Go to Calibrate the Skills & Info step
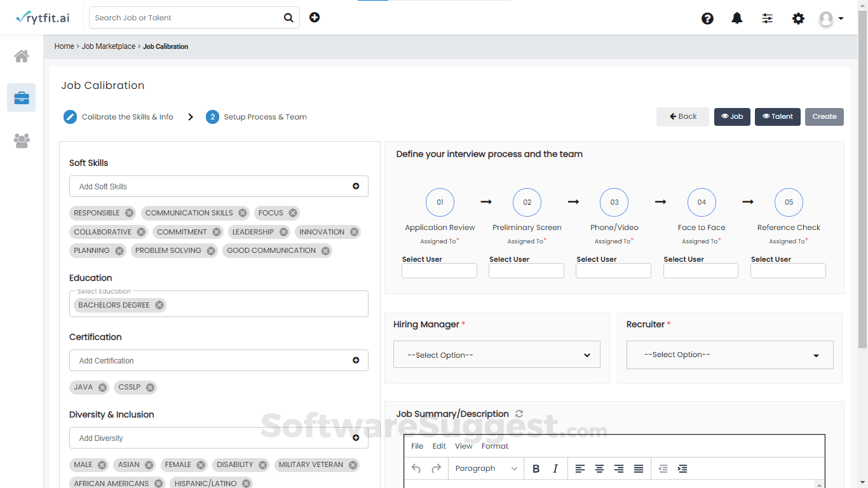 point(118,117)
